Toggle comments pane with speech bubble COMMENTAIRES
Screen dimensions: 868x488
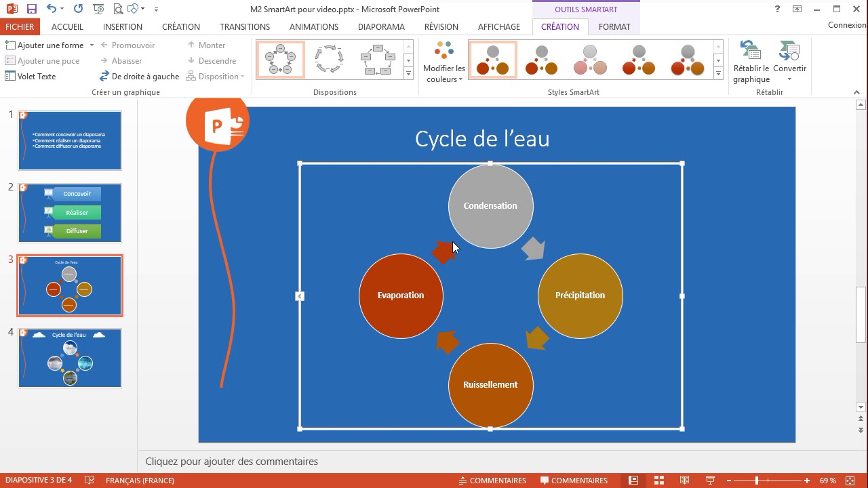click(574, 481)
